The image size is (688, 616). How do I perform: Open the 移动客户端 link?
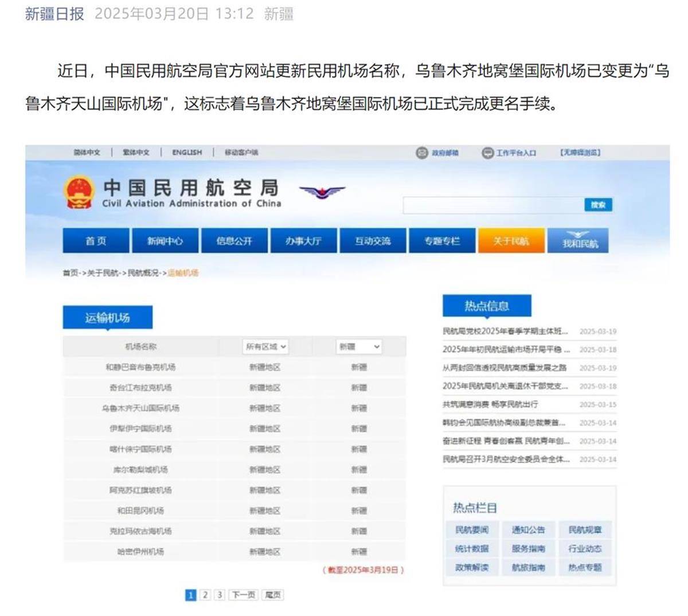241,153
